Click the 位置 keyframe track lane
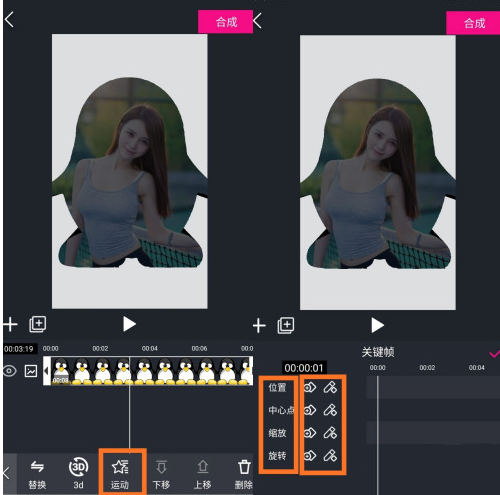The height and width of the screenshot is (495, 500). [433, 387]
